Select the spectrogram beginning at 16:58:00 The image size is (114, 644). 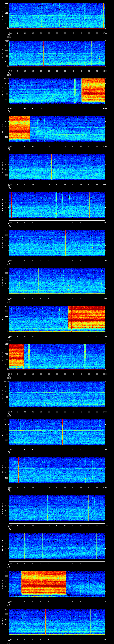tap(57, 470)
